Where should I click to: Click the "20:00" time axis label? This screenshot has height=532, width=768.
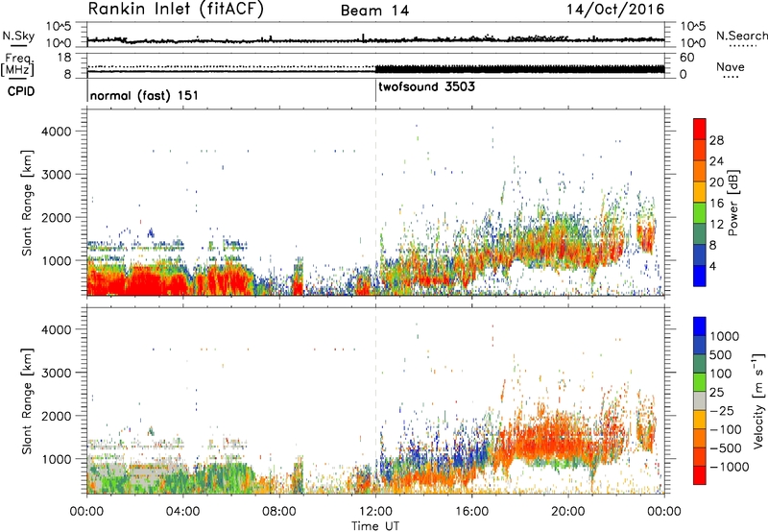pyautogui.click(x=568, y=512)
